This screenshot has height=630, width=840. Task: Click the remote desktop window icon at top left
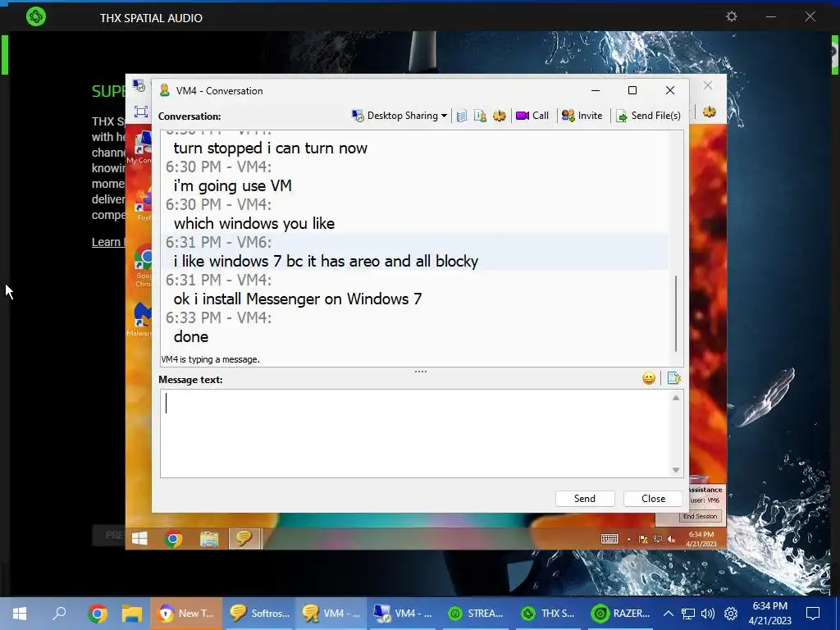(139, 85)
